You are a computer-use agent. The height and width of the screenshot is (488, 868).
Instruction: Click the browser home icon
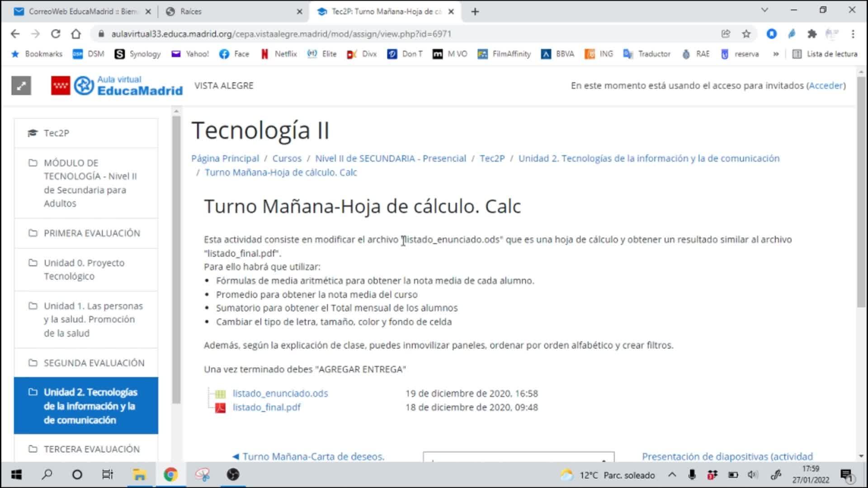coord(76,34)
